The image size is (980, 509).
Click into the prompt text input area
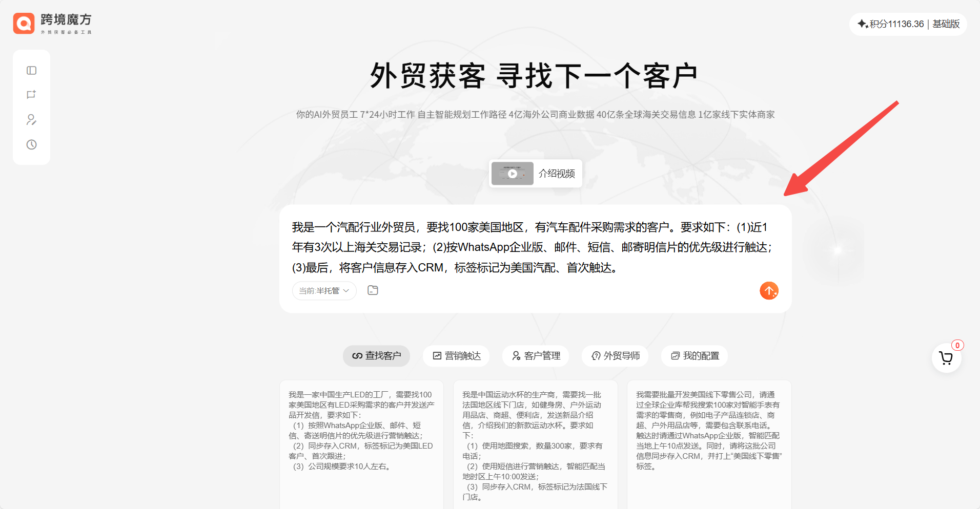(533, 247)
